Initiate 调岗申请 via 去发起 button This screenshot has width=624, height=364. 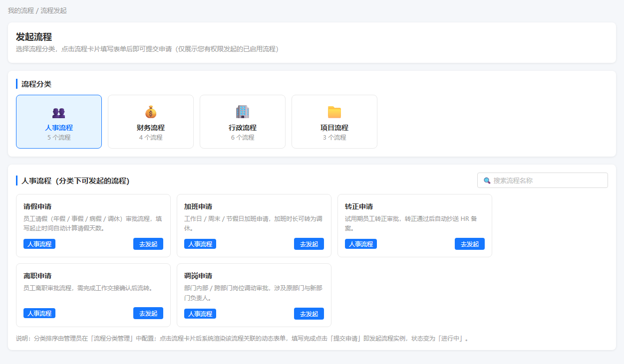tap(309, 313)
